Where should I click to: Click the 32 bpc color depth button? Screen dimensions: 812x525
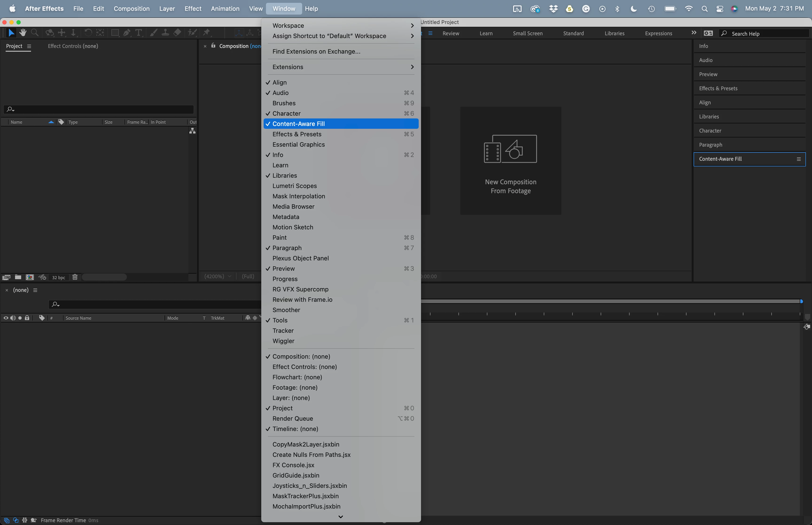pos(59,278)
